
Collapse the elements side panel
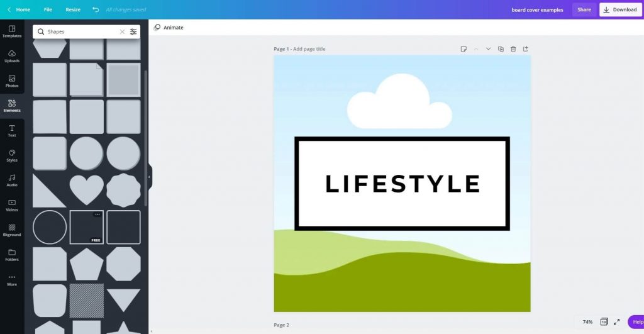point(149,177)
